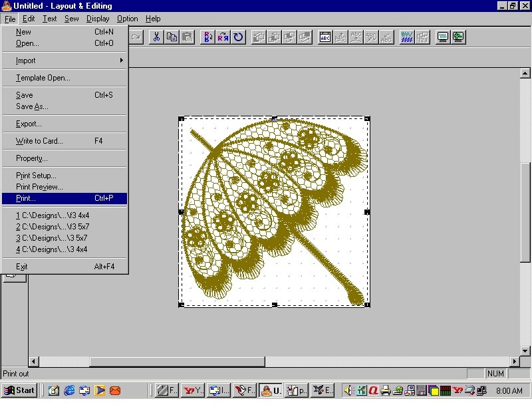This screenshot has width=532, height=407.
Task: Open the Sew menu
Action: pyautogui.click(x=72, y=19)
